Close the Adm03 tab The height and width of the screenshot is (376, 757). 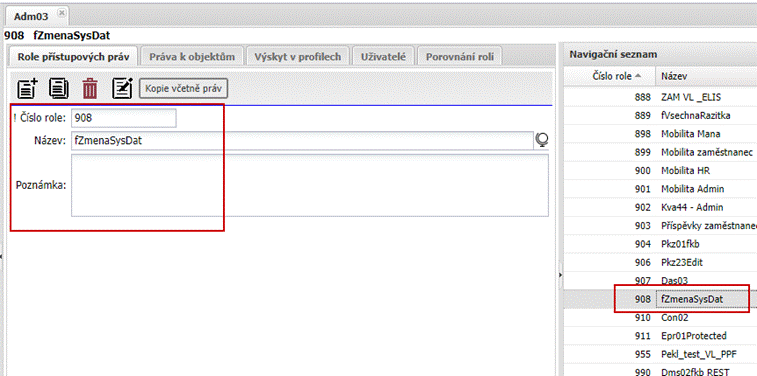tap(61, 13)
